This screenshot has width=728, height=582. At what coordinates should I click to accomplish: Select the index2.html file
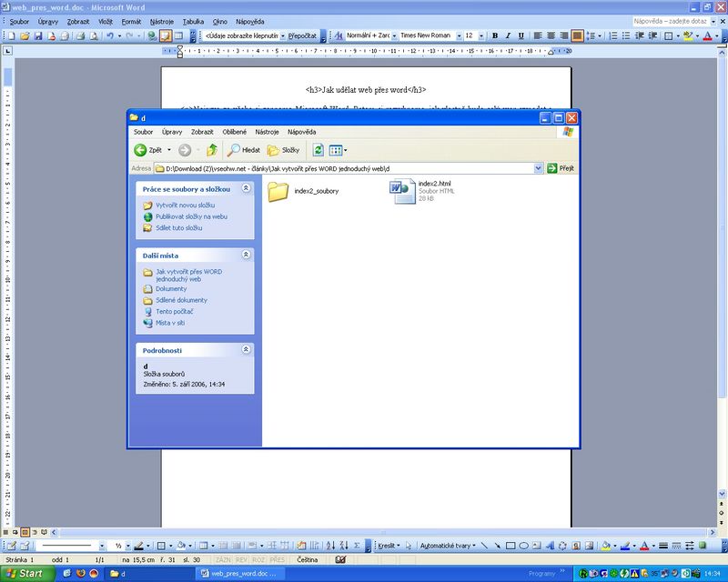click(421, 191)
